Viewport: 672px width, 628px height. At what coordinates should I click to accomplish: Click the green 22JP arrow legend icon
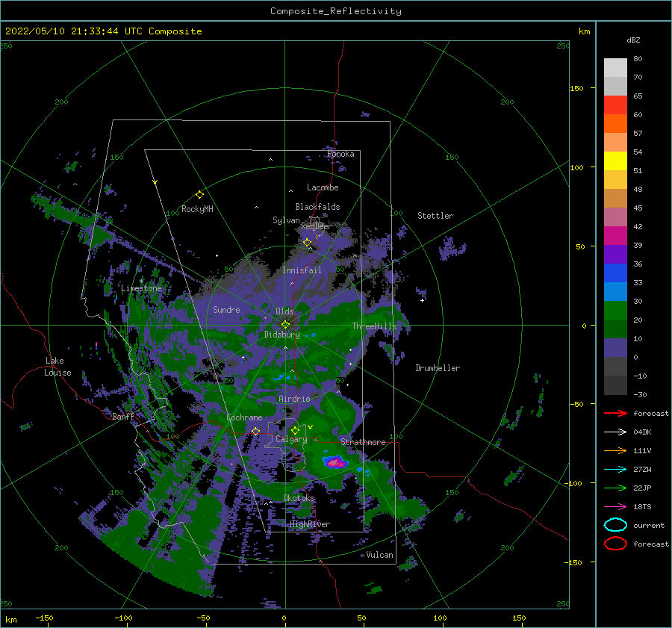pos(615,488)
